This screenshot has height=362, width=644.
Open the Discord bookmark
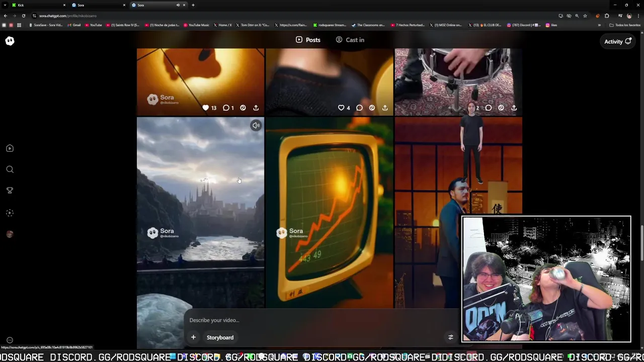524,25
